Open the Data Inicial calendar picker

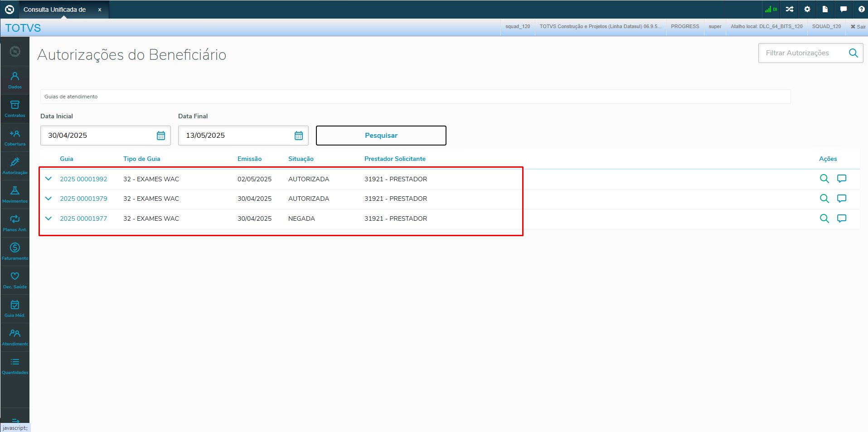(x=161, y=136)
